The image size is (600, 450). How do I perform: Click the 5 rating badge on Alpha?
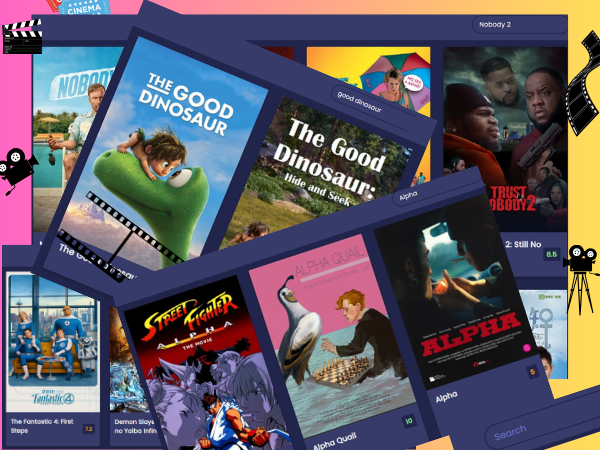533,372
